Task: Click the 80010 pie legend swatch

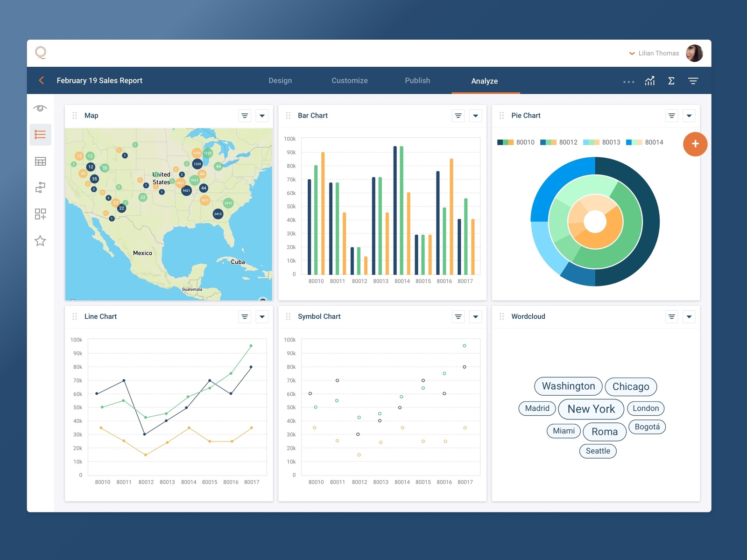Action: click(x=506, y=142)
